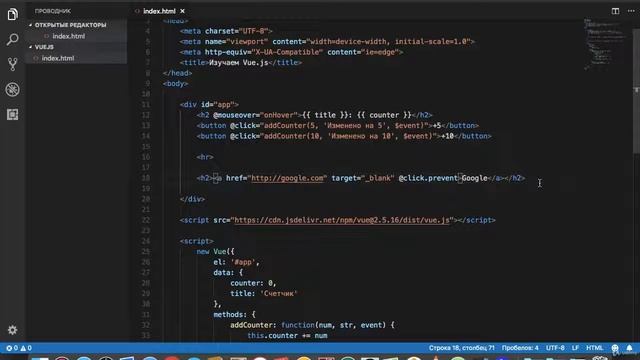
Task: Click the <hr> tag in code
Action: pos(205,157)
